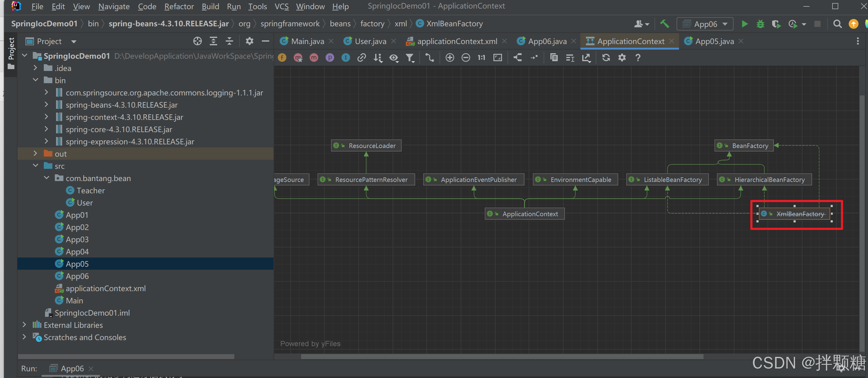Click the diagram zoom in button
The width and height of the screenshot is (868, 378).
450,57
